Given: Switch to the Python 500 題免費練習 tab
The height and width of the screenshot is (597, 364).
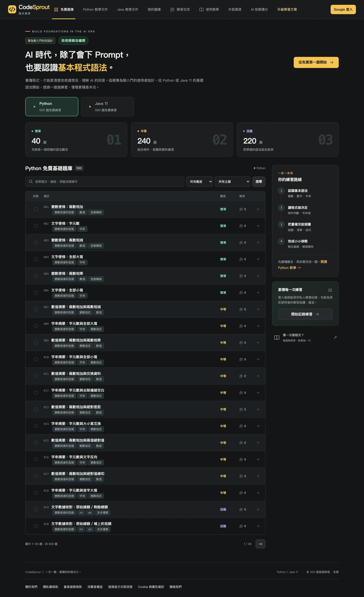Looking at the screenshot, I should pos(52,107).
